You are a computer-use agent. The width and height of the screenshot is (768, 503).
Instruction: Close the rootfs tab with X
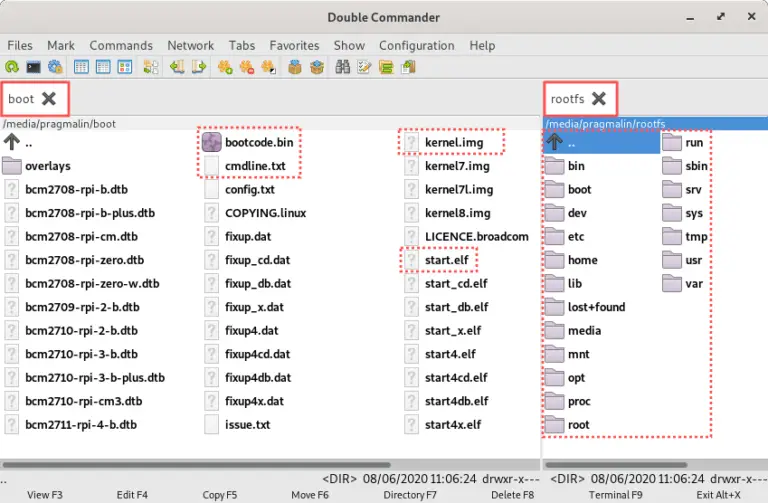(x=599, y=99)
